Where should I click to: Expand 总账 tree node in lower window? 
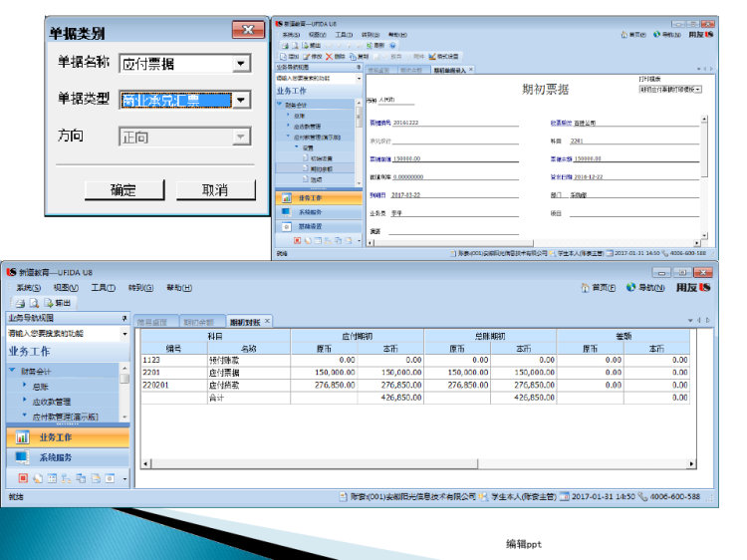tap(24, 385)
